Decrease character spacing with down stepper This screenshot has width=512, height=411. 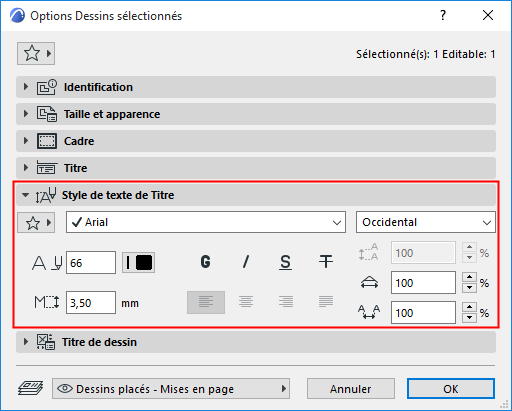(x=469, y=318)
